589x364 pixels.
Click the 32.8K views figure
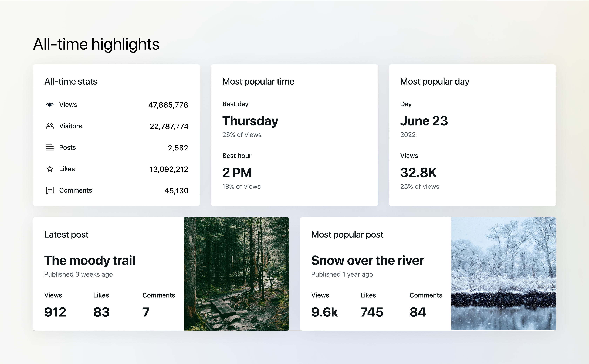[x=418, y=173]
